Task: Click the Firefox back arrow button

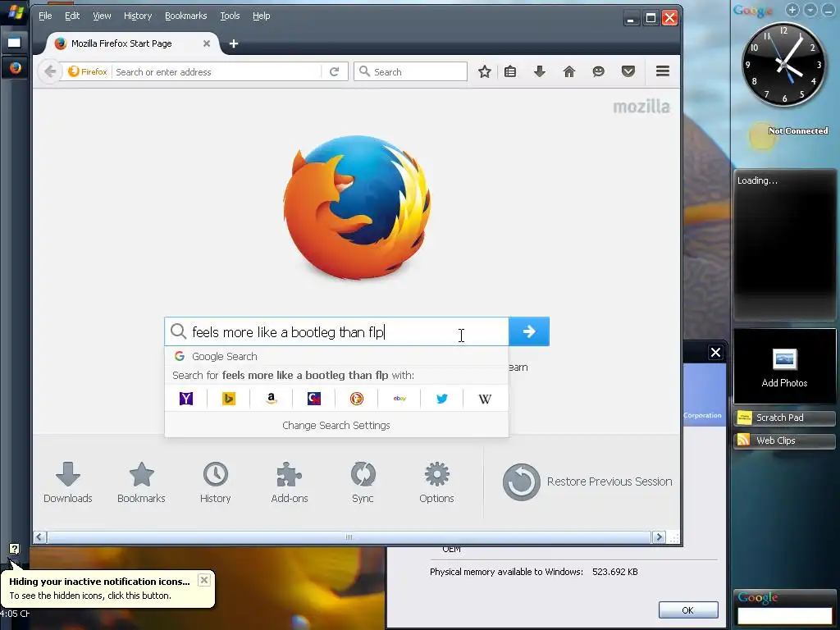Action: pos(50,71)
